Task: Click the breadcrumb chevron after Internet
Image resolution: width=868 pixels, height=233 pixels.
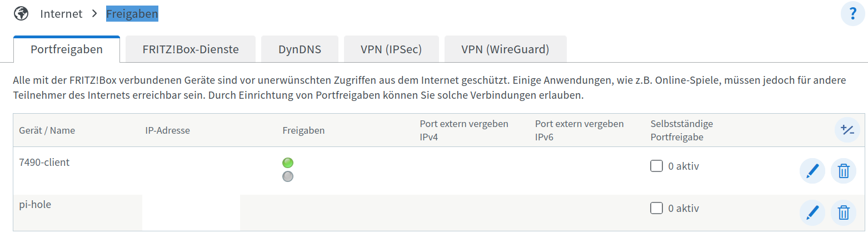Action: (x=94, y=14)
